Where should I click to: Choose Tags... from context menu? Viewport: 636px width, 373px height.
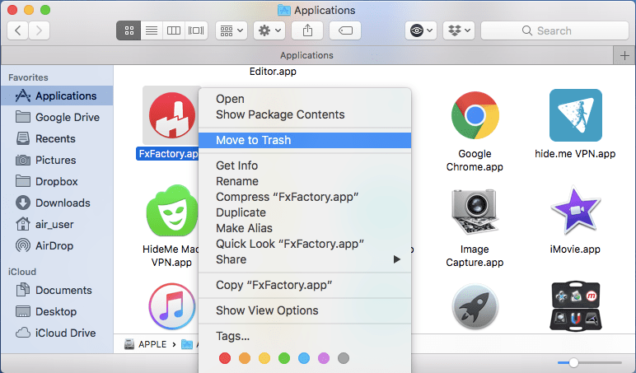pos(305,336)
